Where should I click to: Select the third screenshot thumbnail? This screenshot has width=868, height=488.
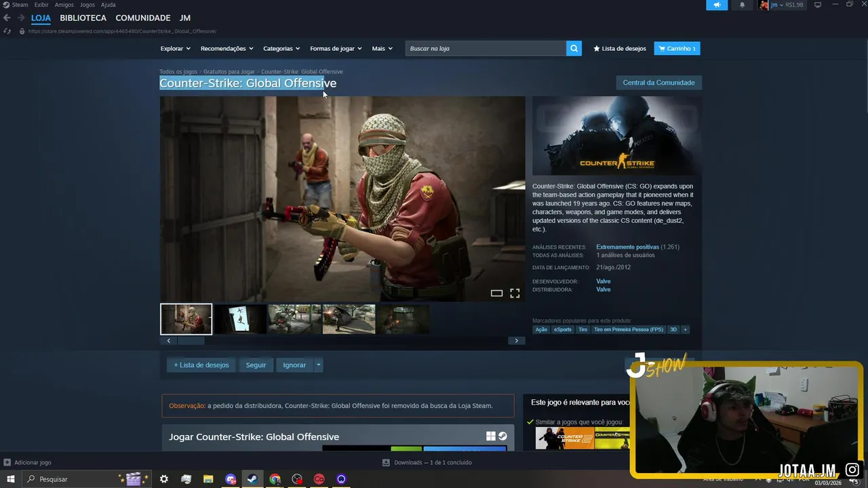point(294,319)
